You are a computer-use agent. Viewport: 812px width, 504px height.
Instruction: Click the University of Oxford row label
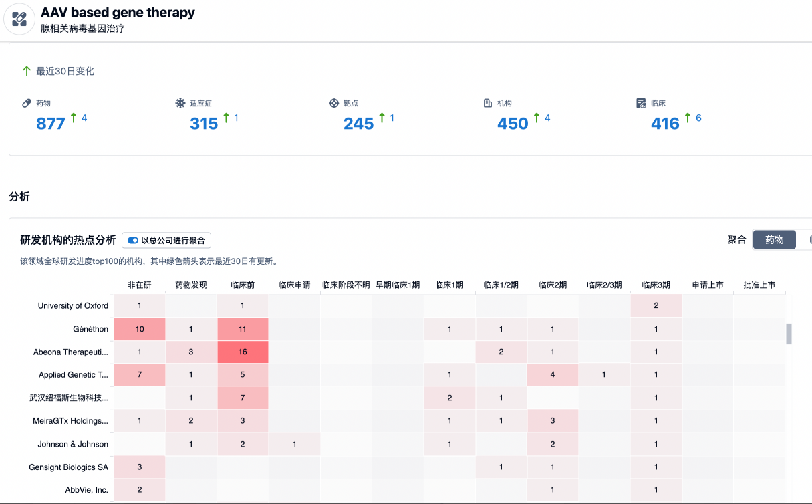pos(73,305)
